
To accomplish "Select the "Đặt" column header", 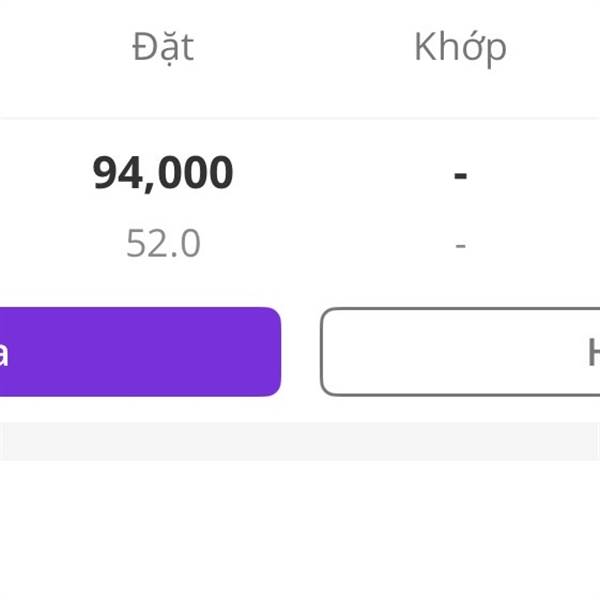I will click(x=163, y=47).
